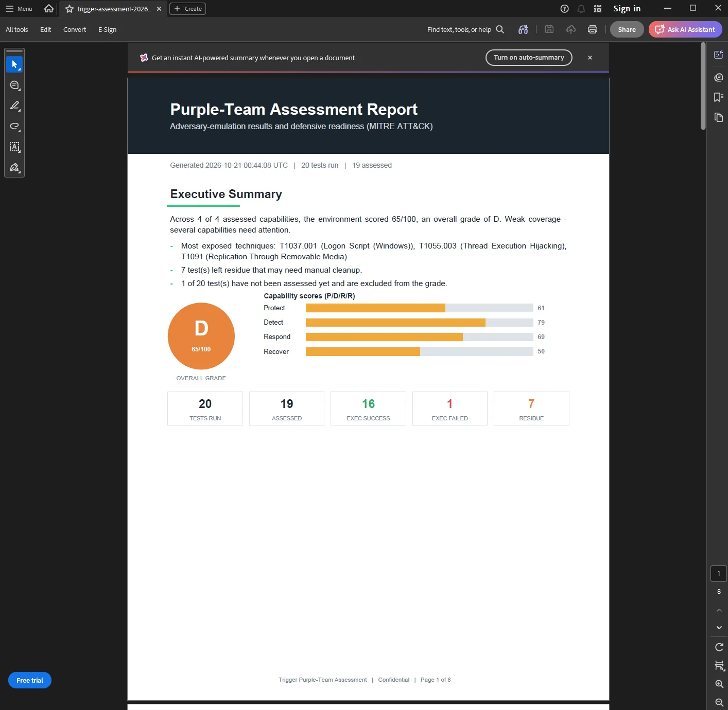
Task: Open the Convert menu
Action: tap(75, 29)
